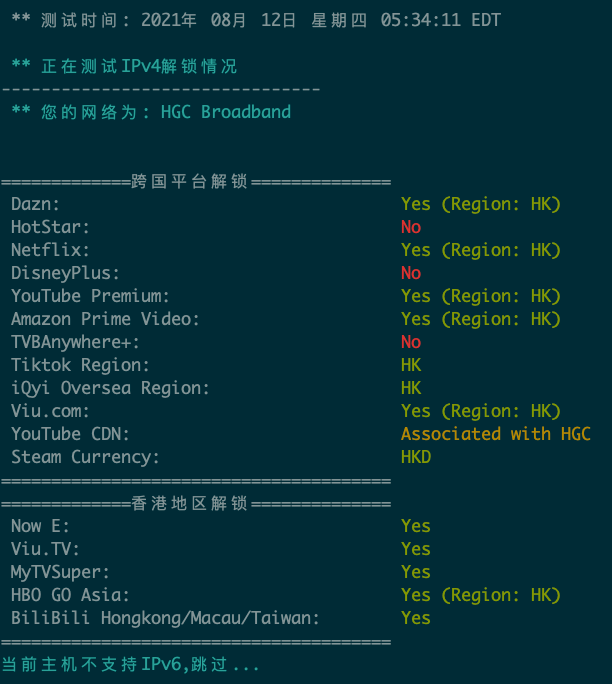Click Amazon Prime Video text
The height and width of the screenshot is (684, 612).
[x=105, y=319]
